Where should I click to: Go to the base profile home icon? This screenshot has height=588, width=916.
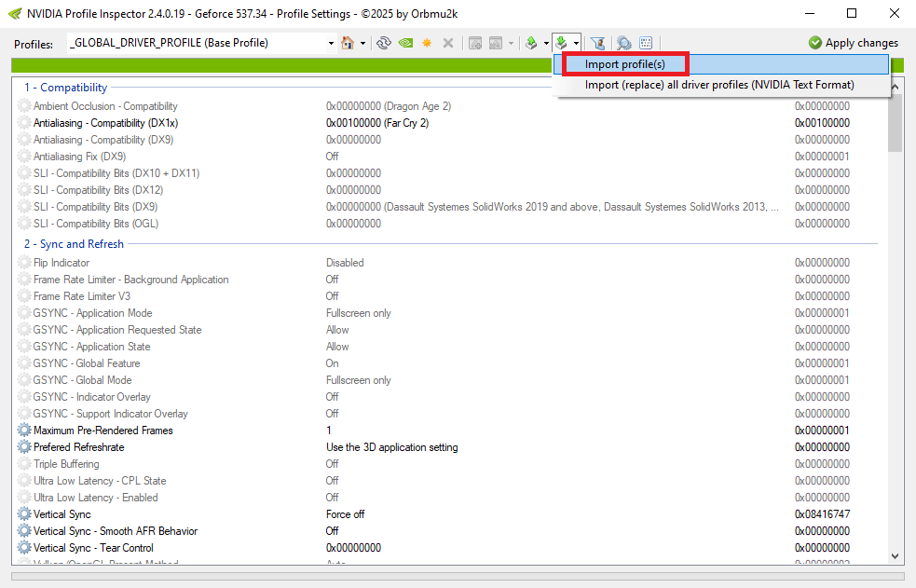tap(348, 43)
